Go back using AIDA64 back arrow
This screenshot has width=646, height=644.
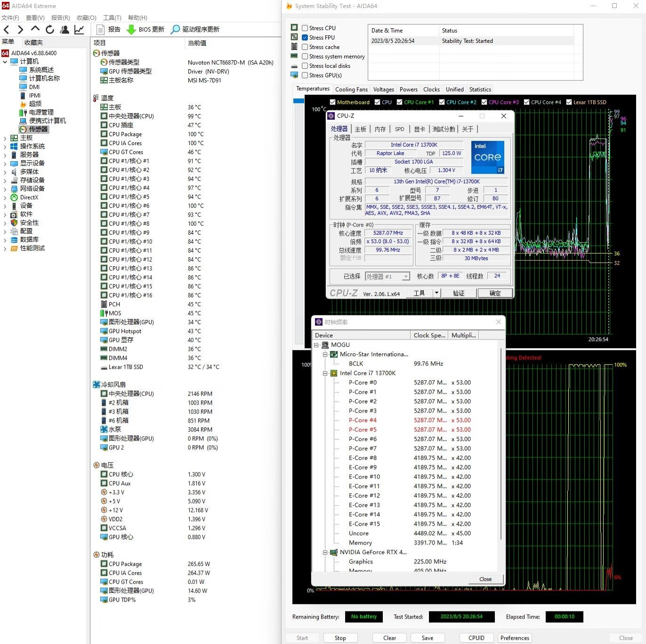coord(7,30)
